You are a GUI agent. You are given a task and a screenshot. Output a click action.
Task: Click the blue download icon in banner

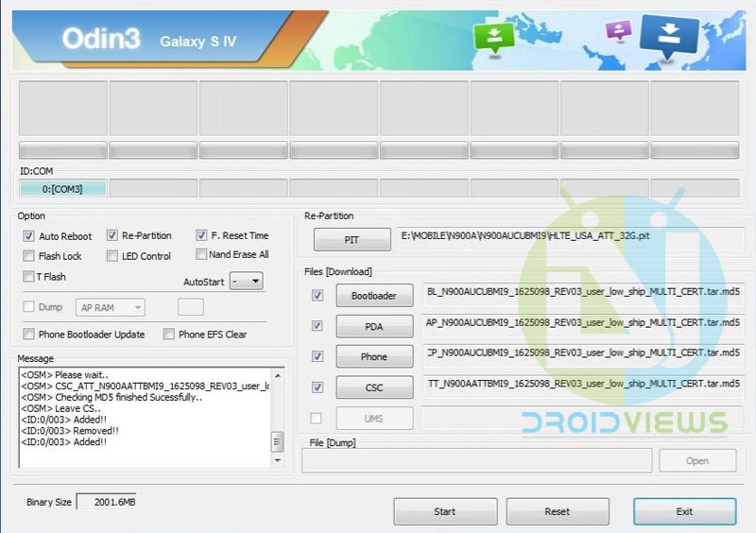pos(669,38)
